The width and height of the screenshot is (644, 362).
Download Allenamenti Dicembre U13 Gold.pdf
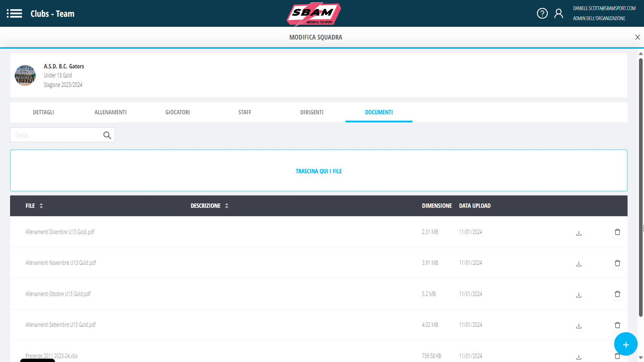[x=579, y=233]
